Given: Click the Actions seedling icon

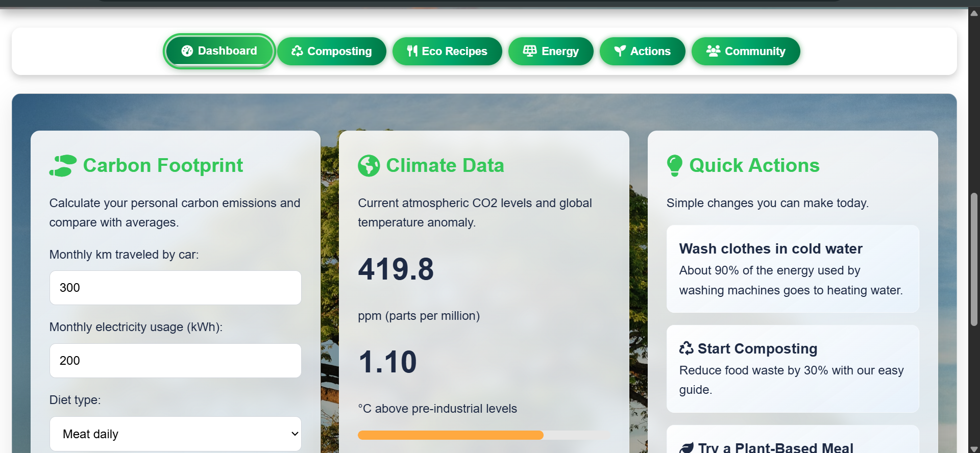Looking at the screenshot, I should [620, 51].
